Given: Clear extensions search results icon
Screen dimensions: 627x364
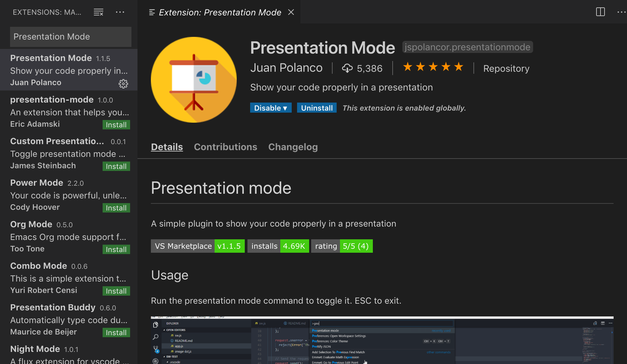Looking at the screenshot, I should click(x=98, y=12).
